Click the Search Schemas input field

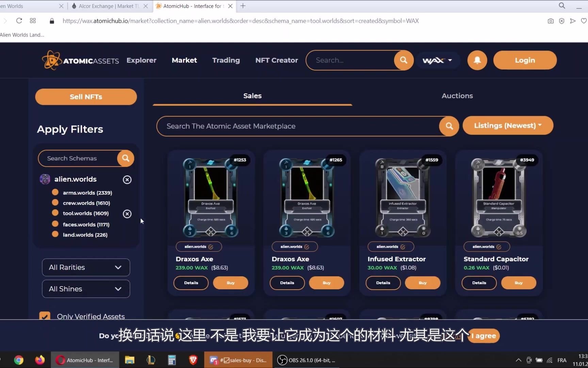coord(78,158)
